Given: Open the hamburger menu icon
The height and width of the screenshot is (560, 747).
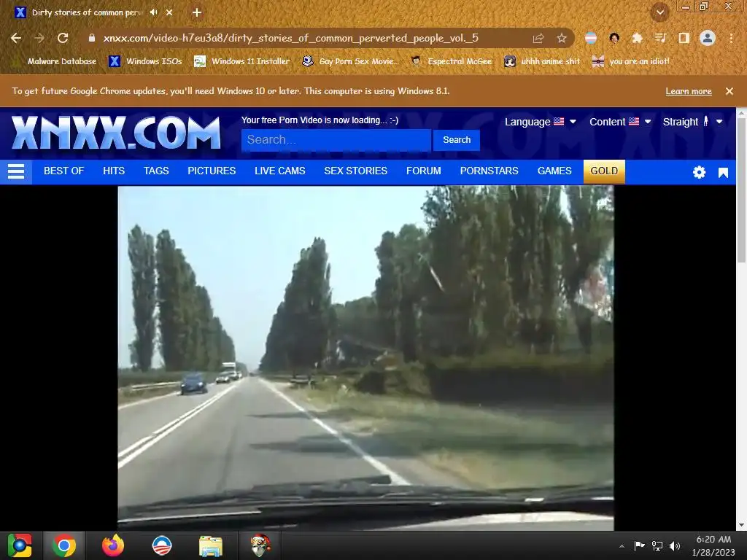Looking at the screenshot, I should [16, 171].
